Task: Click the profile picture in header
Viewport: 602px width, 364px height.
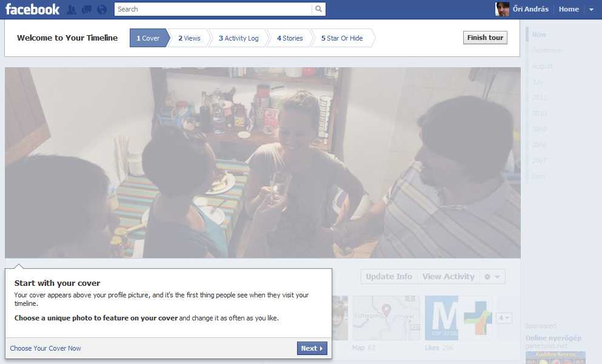Action: pyautogui.click(x=502, y=9)
